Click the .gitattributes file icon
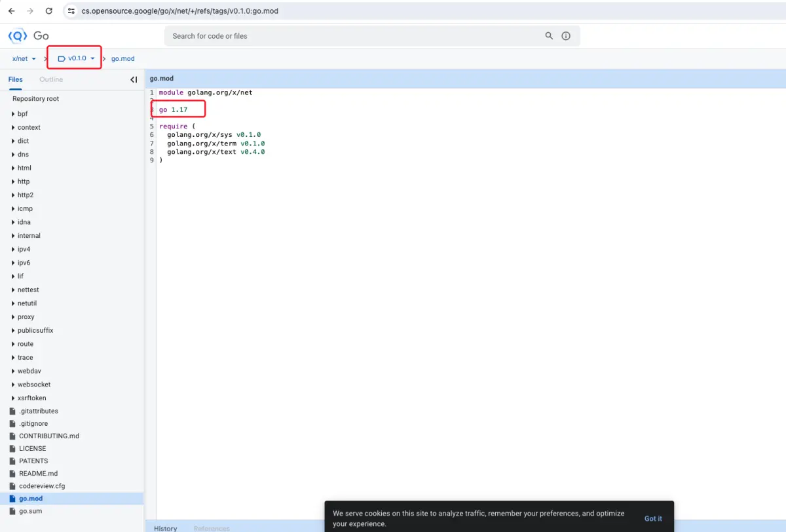The height and width of the screenshot is (532, 786). pyautogui.click(x=12, y=411)
